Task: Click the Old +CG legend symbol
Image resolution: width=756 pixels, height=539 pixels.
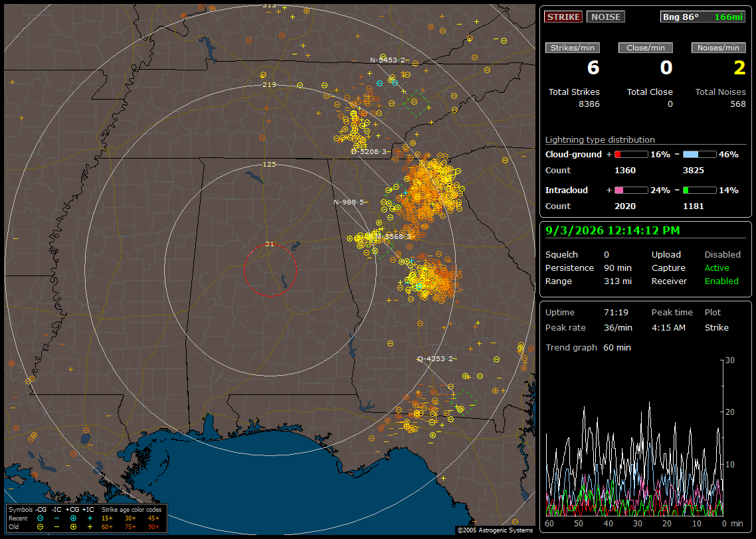Action: tap(73, 527)
